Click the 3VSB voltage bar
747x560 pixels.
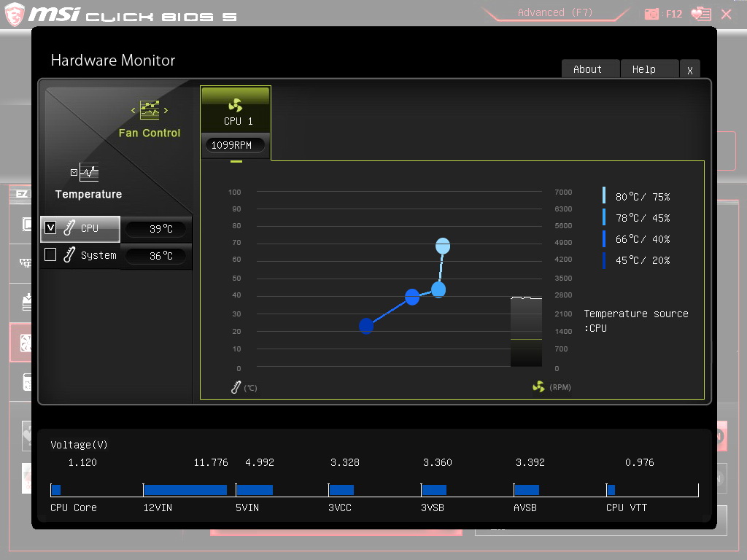(x=434, y=489)
